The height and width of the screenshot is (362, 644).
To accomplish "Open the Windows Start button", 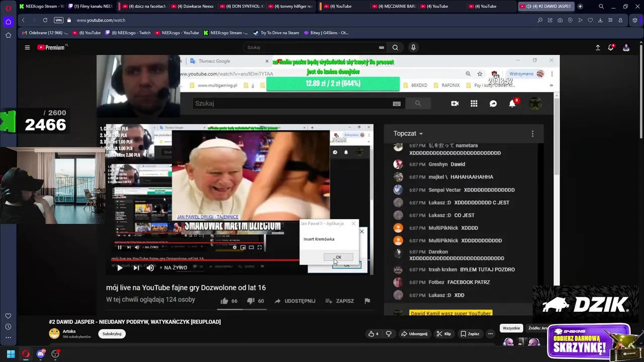I will coord(11,354).
